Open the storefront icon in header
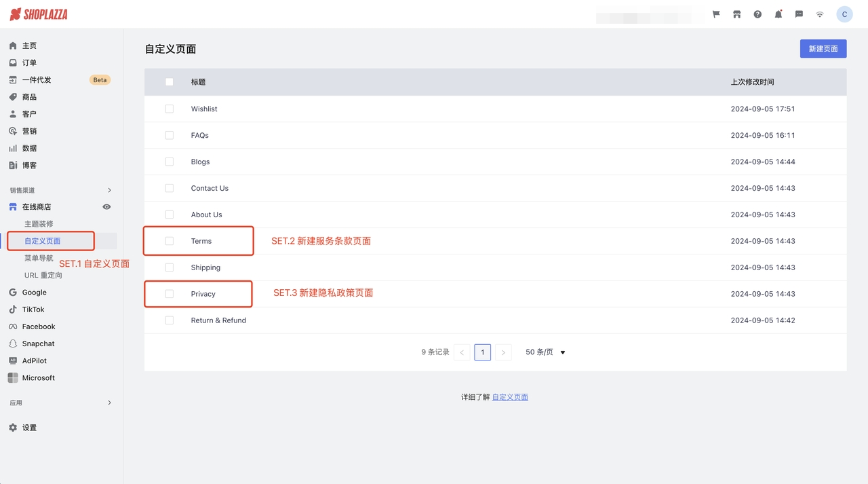This screenshot has width=868, height=484. (736, 14)
